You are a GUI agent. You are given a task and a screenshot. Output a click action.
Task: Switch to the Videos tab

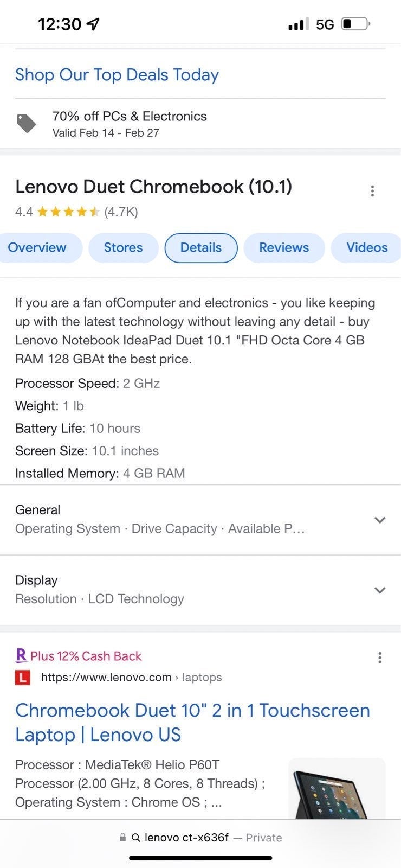(366, 248)
